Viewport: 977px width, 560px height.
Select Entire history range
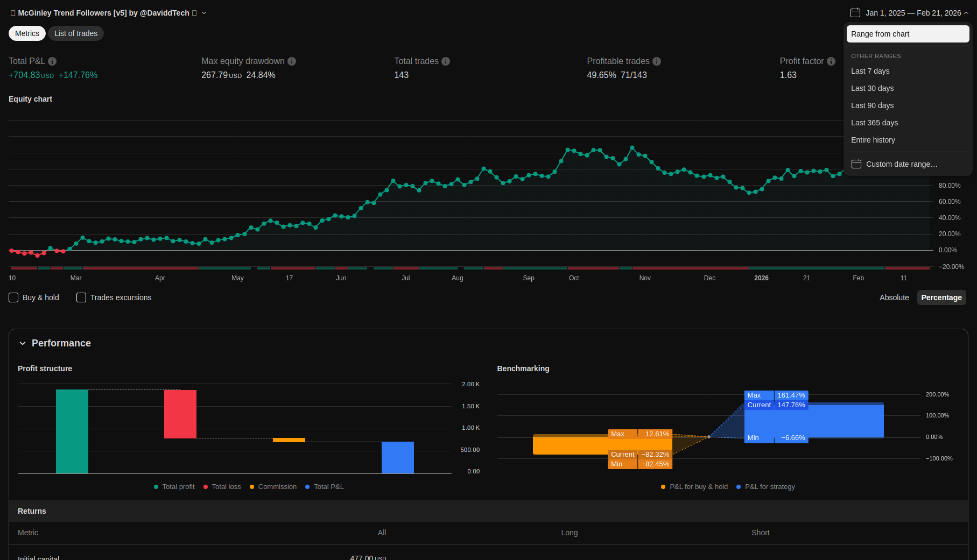873,140
